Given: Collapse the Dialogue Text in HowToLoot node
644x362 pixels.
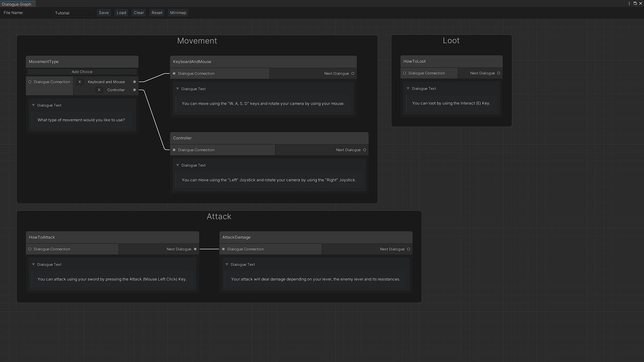Looking at the screenshot, I should [x=408, y=88].
